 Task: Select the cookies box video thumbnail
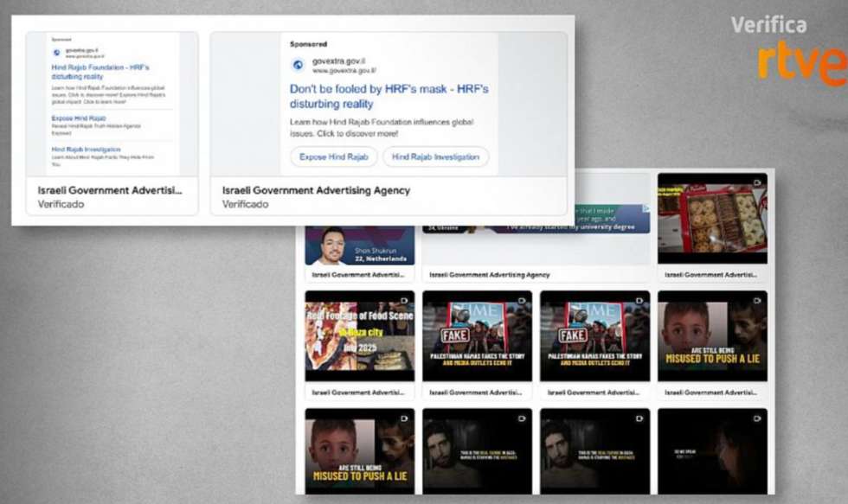(712, 217)
